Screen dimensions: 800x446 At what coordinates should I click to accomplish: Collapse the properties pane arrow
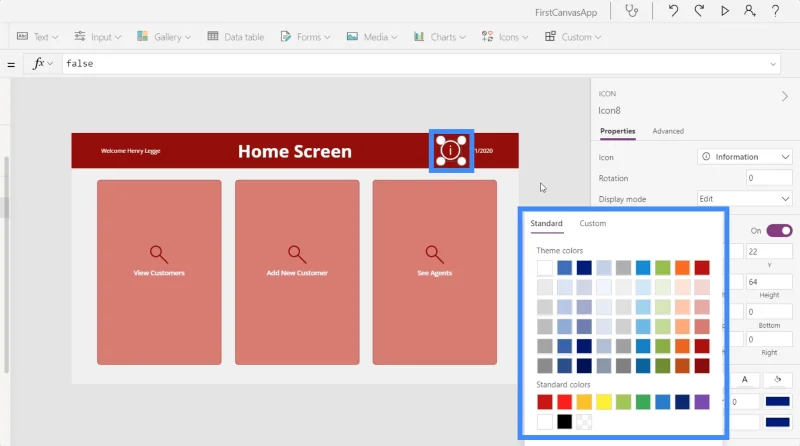[x=785, y=96]
